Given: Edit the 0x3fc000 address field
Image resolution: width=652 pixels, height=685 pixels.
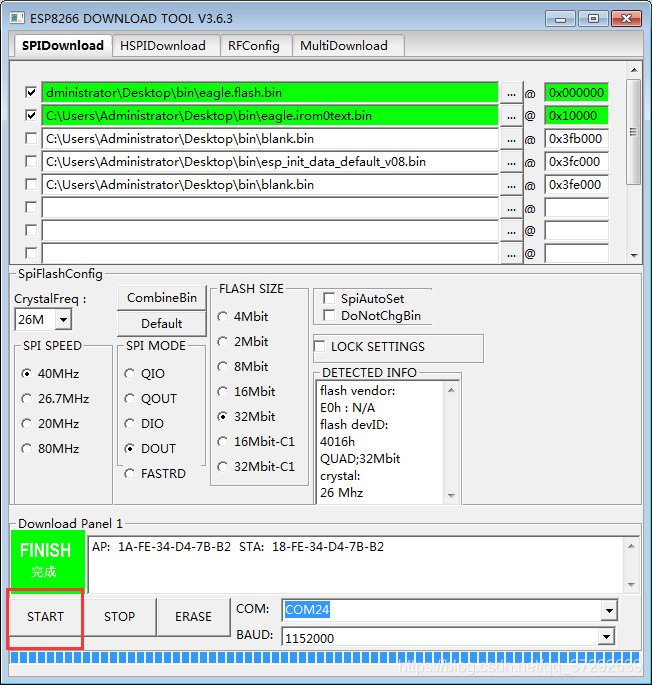Looking at the screenshot, I should point(576,162).
